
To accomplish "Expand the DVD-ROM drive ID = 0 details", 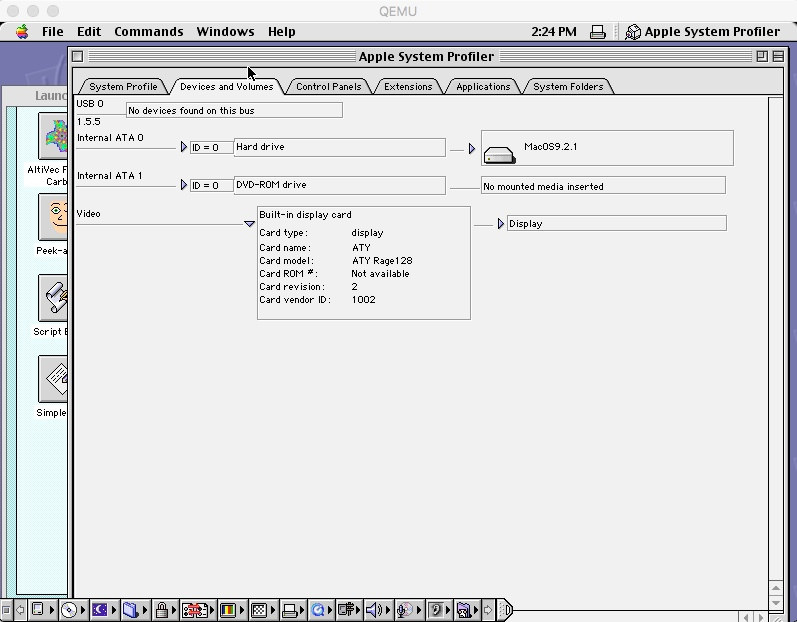I will point(184,185).
